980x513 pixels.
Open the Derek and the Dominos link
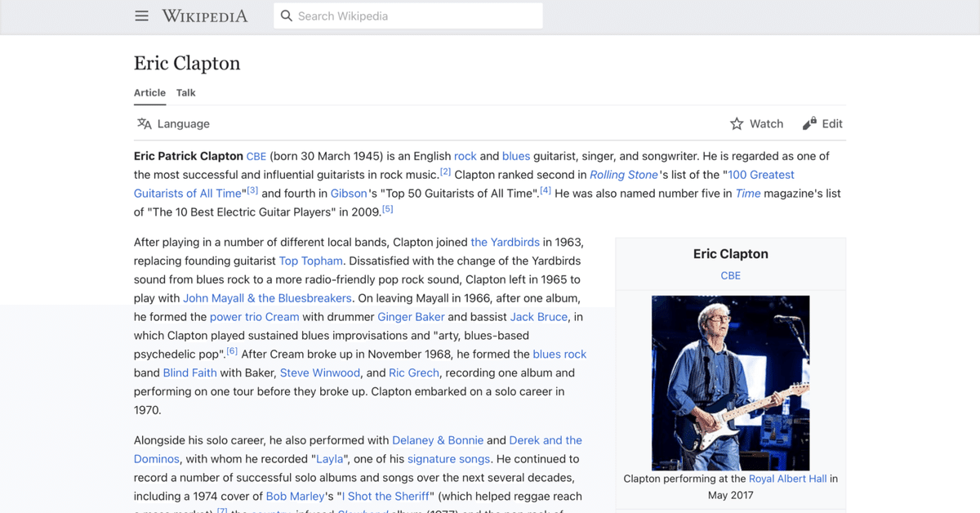coord(359,449)
